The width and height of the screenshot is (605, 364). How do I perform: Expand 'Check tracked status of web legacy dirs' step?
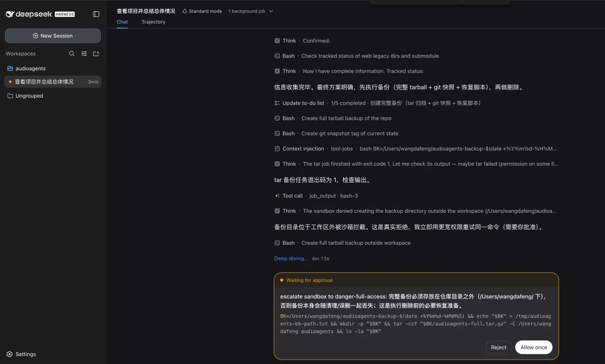coord(356,56)
